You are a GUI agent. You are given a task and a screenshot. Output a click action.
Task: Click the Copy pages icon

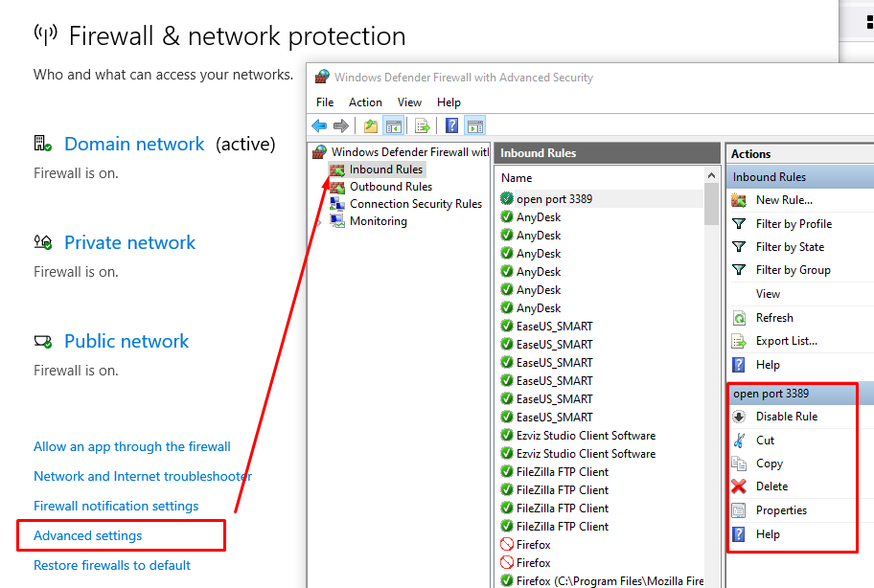click(x=739, y=464)
